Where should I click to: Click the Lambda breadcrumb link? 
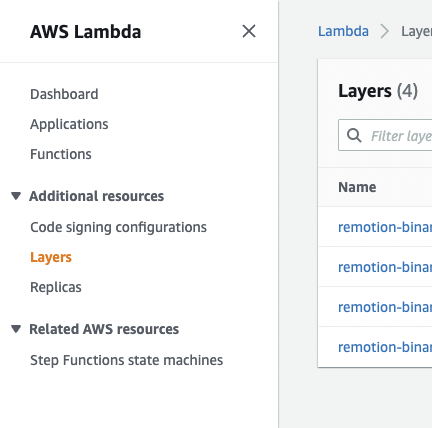(343, 31)
